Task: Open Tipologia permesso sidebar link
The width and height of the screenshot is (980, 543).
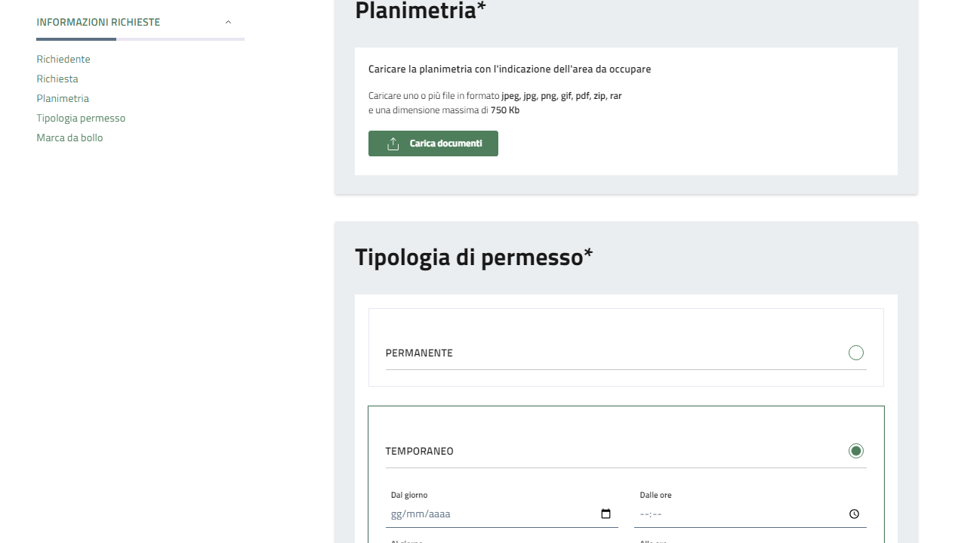Action: 81,118
